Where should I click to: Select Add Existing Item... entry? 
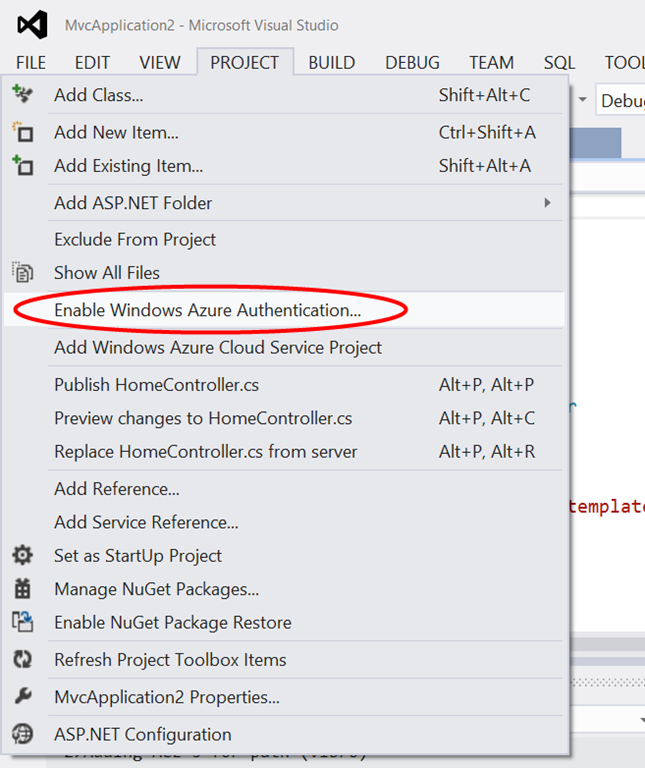tap(284, 166)
